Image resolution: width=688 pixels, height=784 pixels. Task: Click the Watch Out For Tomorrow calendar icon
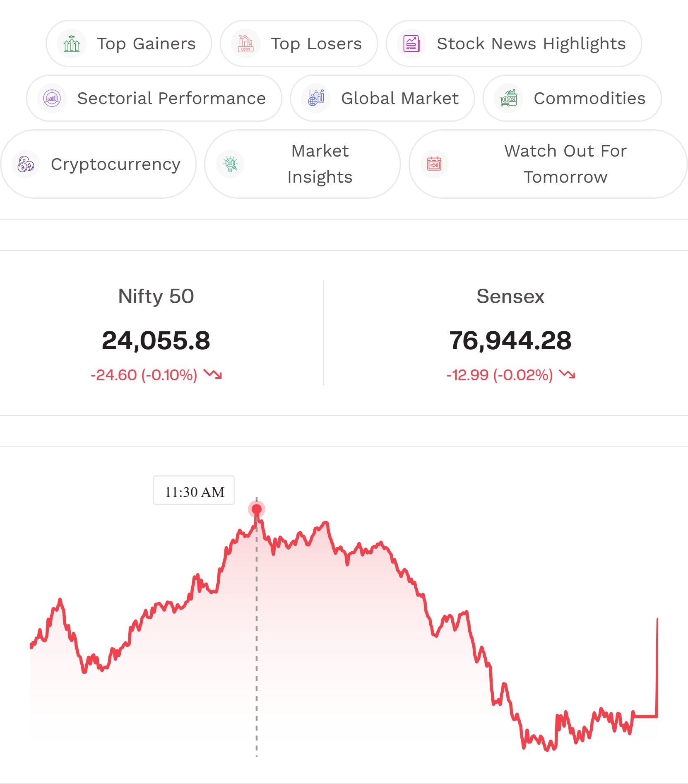pos(434,164)
